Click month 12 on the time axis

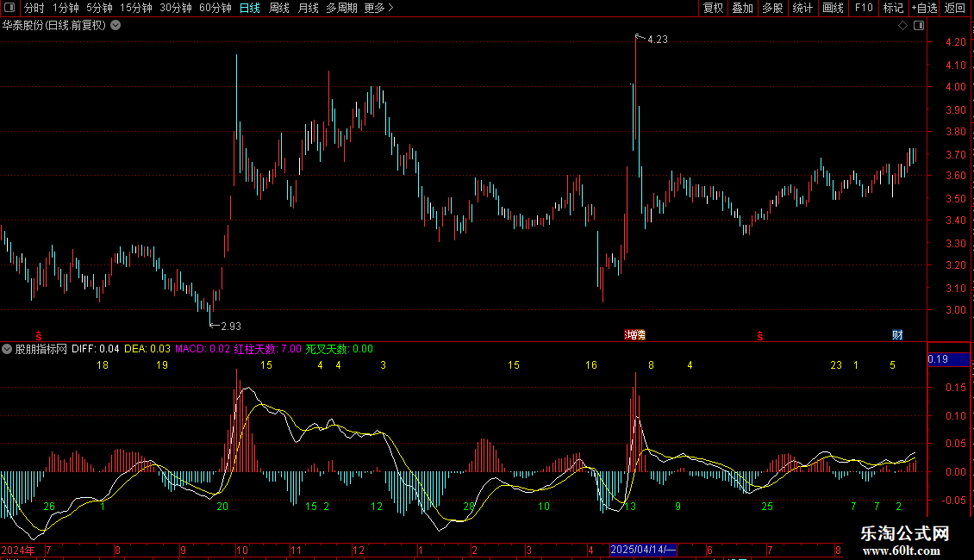coord(359,550)
